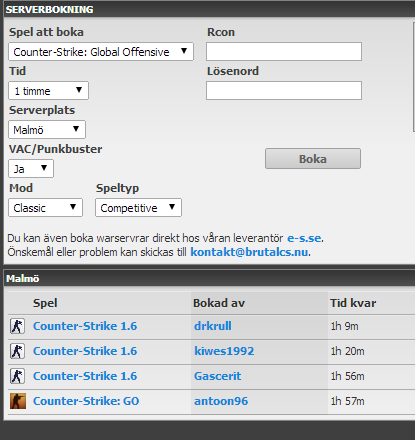415x440 pixels.
Task: Open the Spel att boka game dropdown
Action: coord(101,52)
